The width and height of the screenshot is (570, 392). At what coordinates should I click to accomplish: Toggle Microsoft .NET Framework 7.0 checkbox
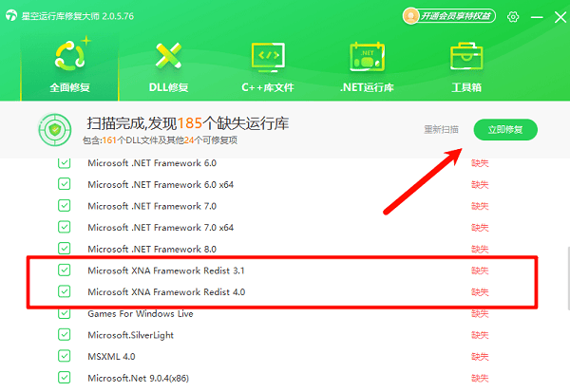tap(65, 206)
